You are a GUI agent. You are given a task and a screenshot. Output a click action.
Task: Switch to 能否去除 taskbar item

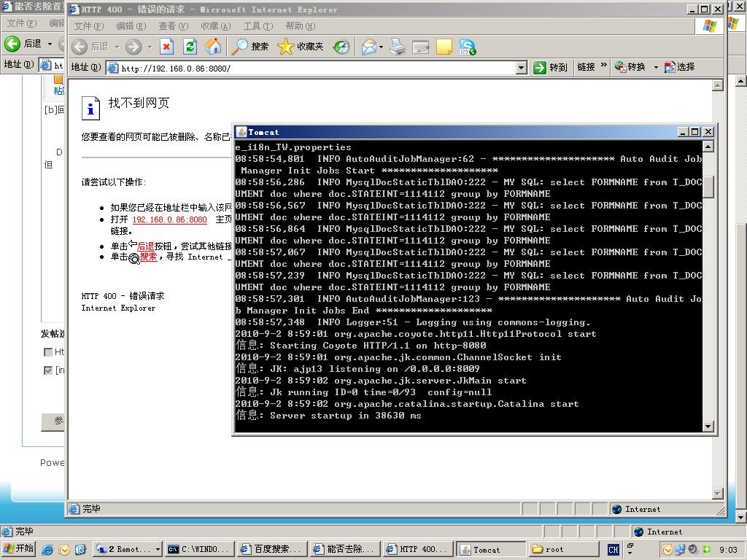pyautogui.click(x=344, y=549)
